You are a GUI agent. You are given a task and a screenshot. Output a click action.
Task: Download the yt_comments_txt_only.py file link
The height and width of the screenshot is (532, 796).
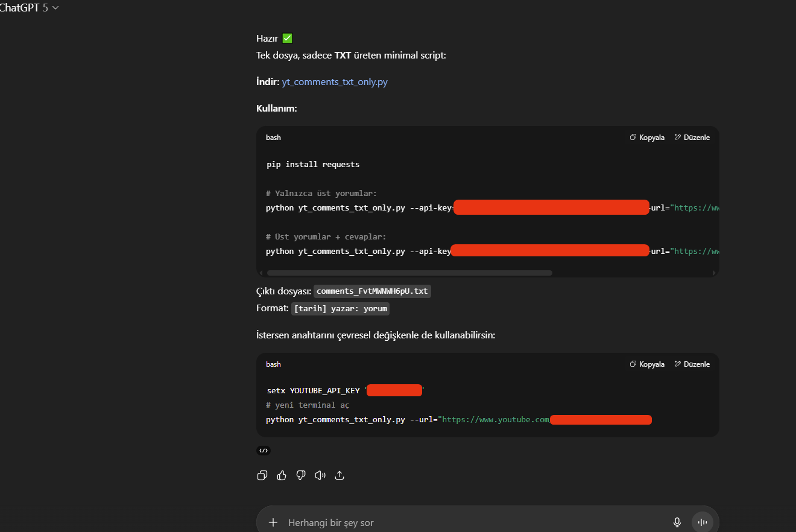pyautogui.click(x=335, y=82)
